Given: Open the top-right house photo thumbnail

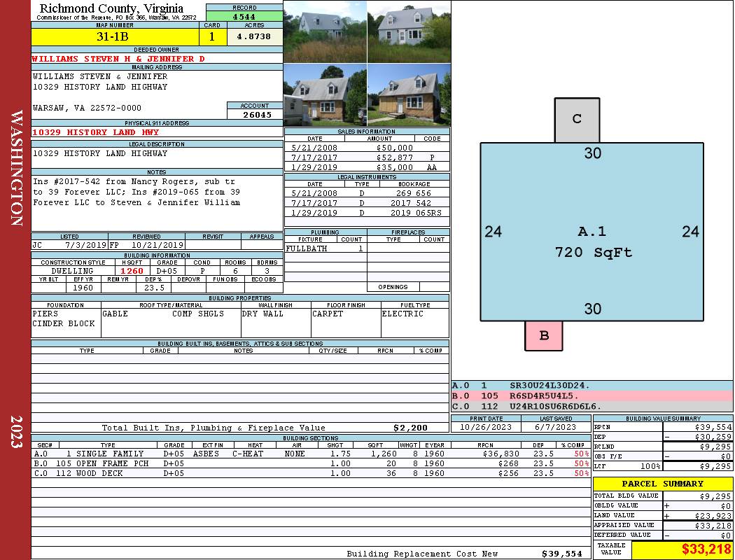Looking at the screenshot, I should pos(409,31).
